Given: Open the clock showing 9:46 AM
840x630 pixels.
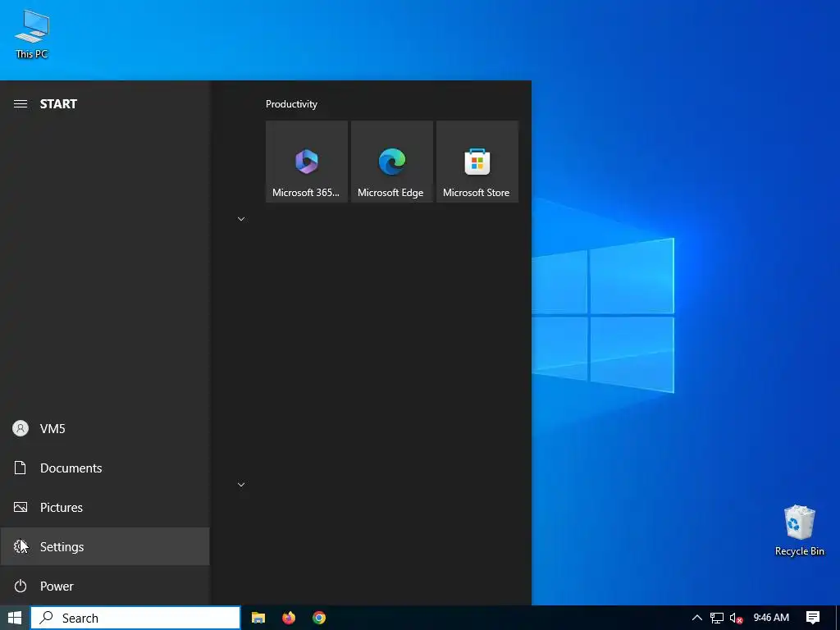Looking at the screenshot, I should (771, 618).
